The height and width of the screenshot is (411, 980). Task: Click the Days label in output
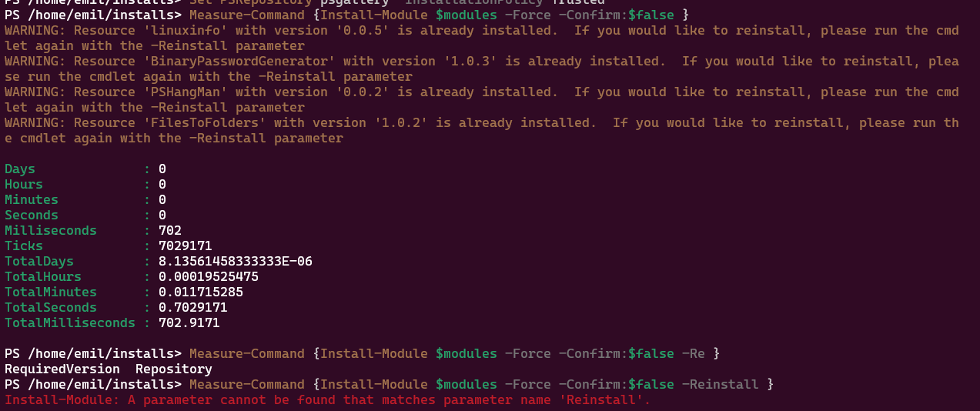pos(20,169)
